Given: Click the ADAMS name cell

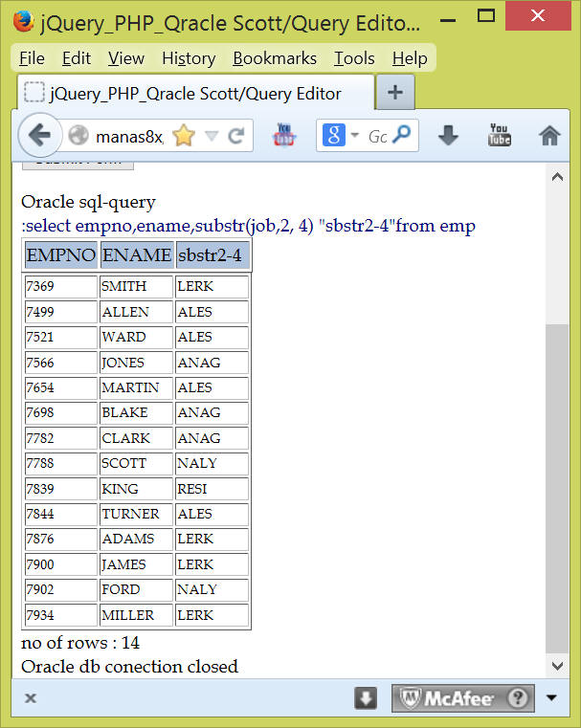Looking at the screenshot, I should (136, 539).
